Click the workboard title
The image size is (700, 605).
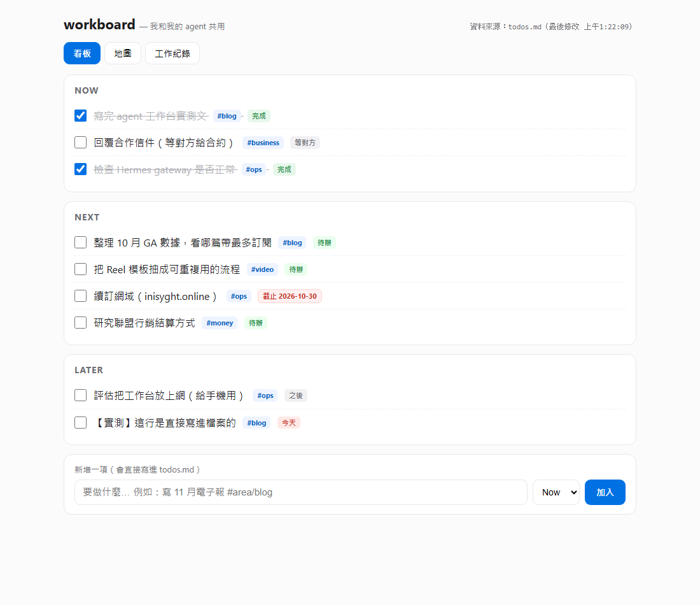(x=99, y=25)
